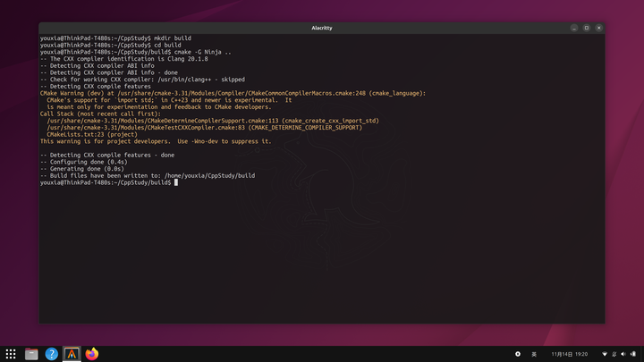Click the 'Generating done (0.0s)' line
Screen dimensions: 644x362
click(82, 169)
